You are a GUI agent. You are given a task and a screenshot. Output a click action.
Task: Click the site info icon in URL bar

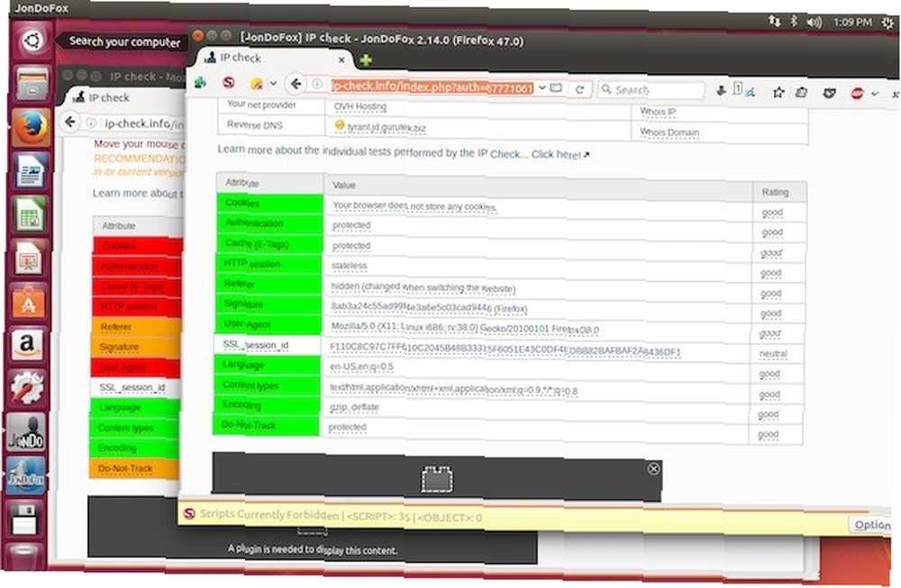[x=317, y=85]
